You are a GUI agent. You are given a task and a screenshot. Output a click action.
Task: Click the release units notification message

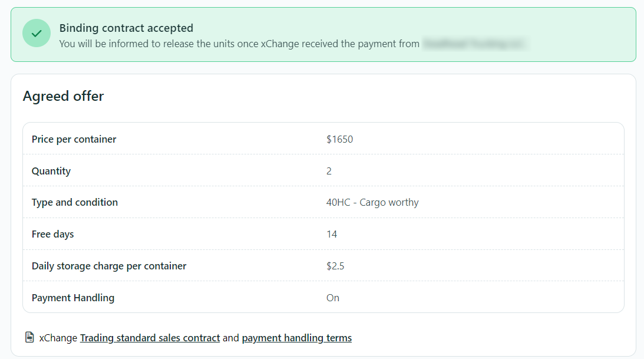click(239, 44)
